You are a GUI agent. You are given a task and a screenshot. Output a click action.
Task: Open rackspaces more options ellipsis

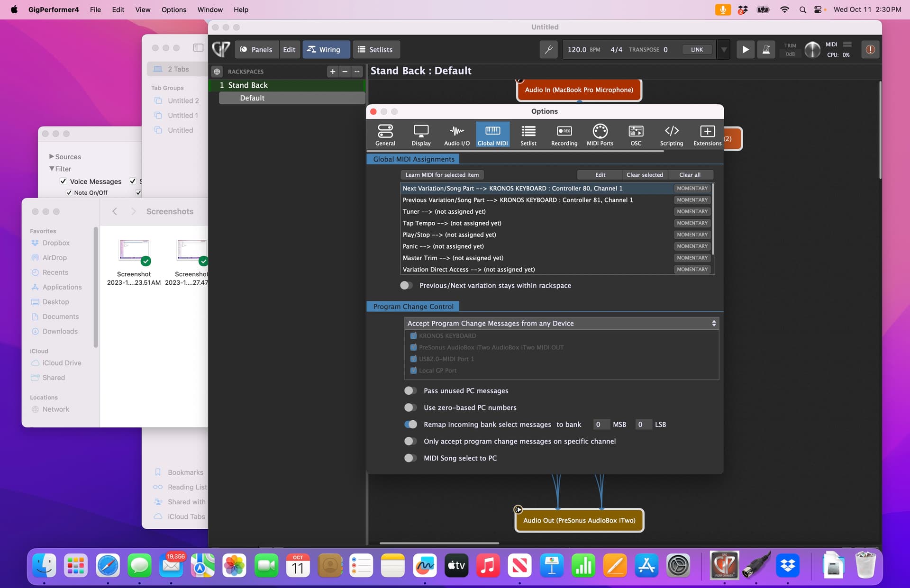(357, 72)
